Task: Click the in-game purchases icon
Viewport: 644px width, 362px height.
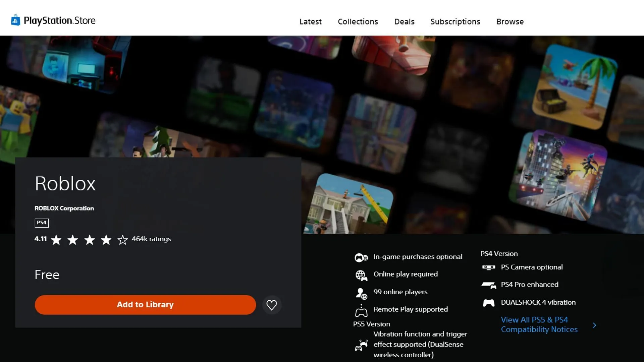Action: [361, 257]
